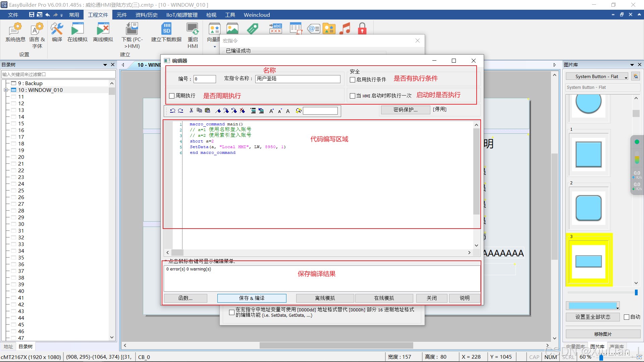This screenshot has width=644, height=362.
Task: Expand the 10 : WINDOW_010 tree node
Action: [6, 90]
